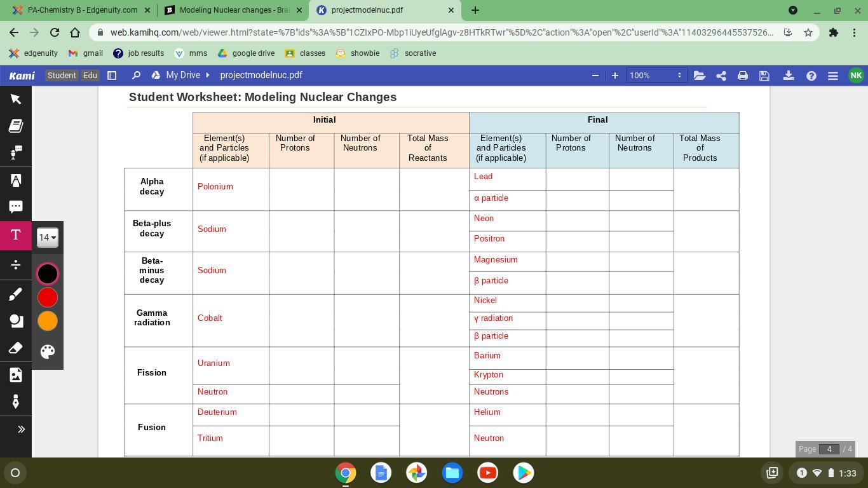Pick the orange text color swatch
The image size is (868, 488).
tap(48, 321)
